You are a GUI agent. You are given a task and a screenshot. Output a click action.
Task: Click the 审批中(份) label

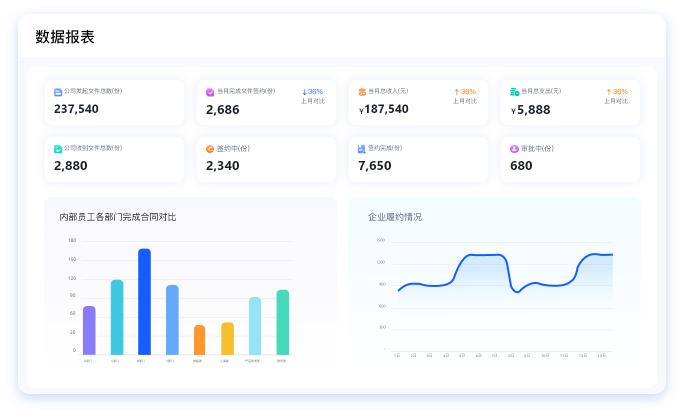537,149
